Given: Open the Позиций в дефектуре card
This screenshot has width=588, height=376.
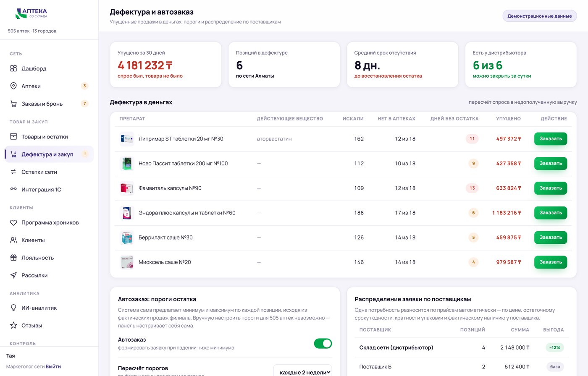Looking at the screenshot, I should click(284, 65).
